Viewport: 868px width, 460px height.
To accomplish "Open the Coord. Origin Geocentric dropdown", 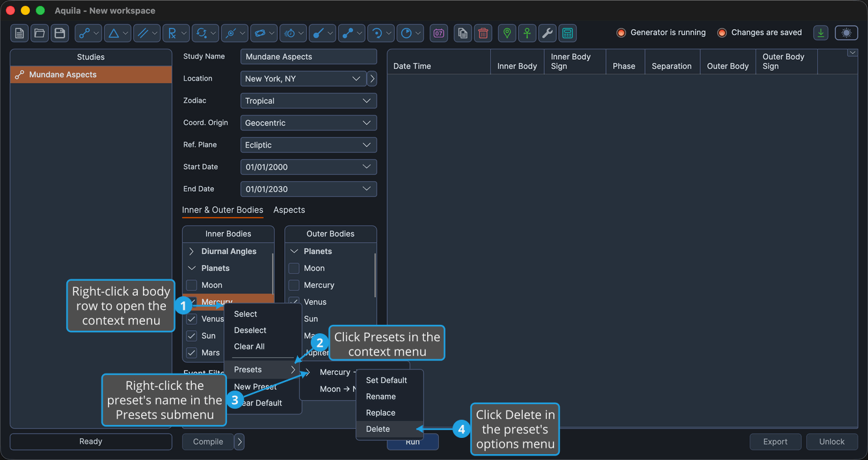I will (x=308, y=123).
